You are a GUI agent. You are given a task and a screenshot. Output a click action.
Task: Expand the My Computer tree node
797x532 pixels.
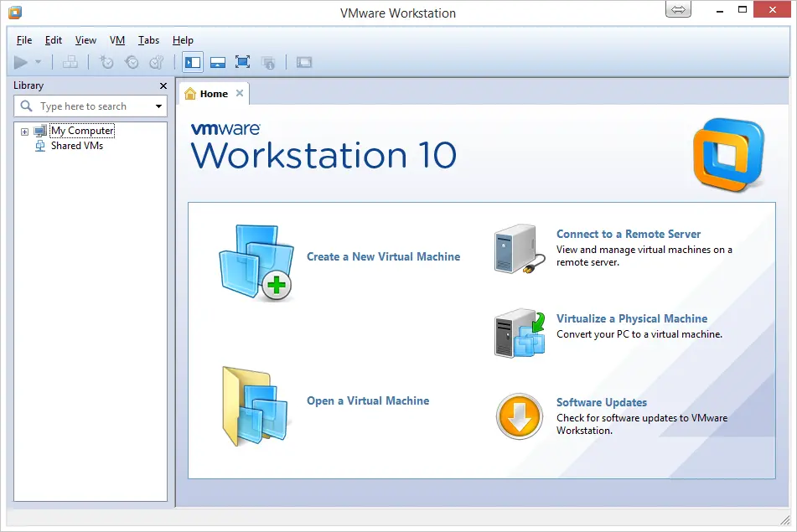(x=24, y=132)
